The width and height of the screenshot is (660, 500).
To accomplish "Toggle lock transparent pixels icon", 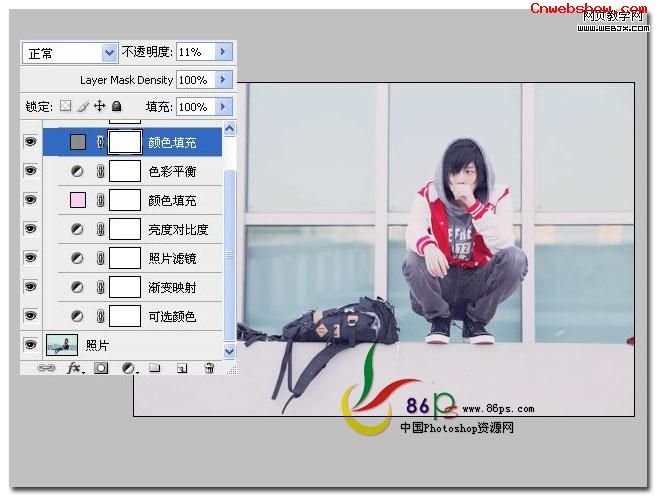I will (65, 106).
